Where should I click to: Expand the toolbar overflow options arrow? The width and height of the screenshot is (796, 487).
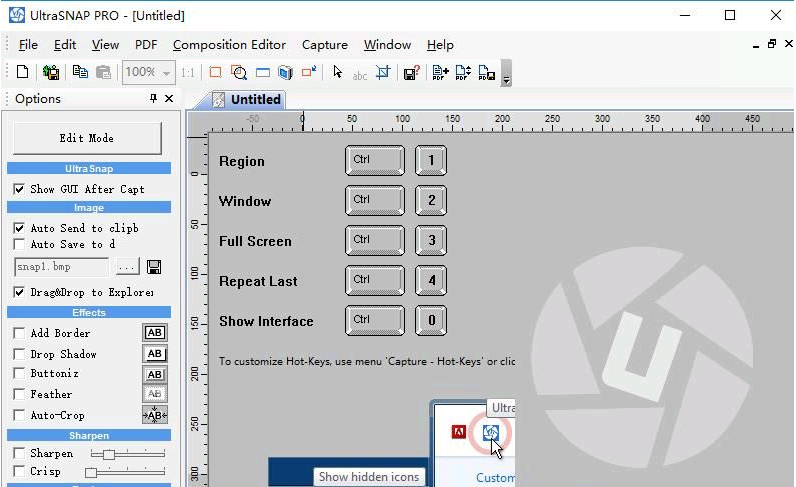pyautogui.click(x=506, y=73)
